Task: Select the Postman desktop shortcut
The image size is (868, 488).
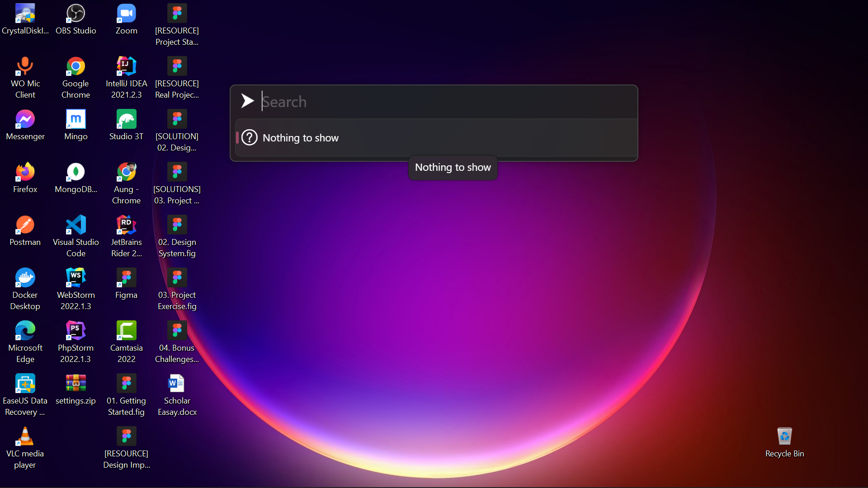Action: point(25,225)
